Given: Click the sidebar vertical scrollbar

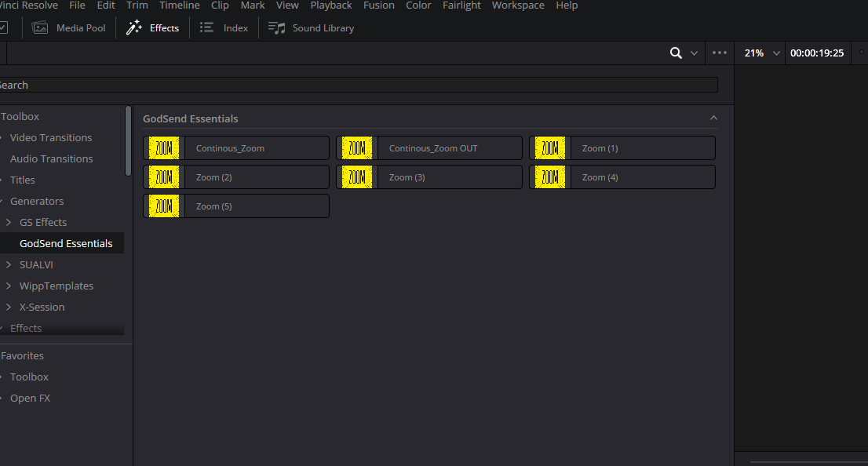Looking at the screenshot, I should click(x=129, y=141).
